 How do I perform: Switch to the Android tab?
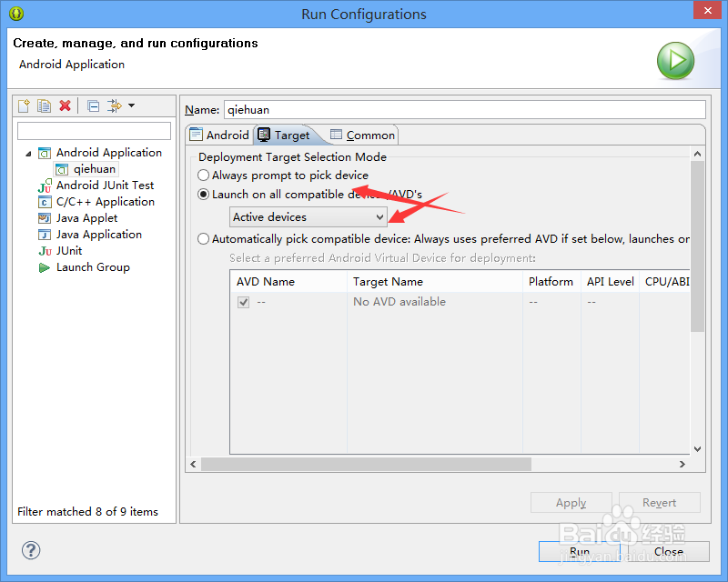[219, 135]
